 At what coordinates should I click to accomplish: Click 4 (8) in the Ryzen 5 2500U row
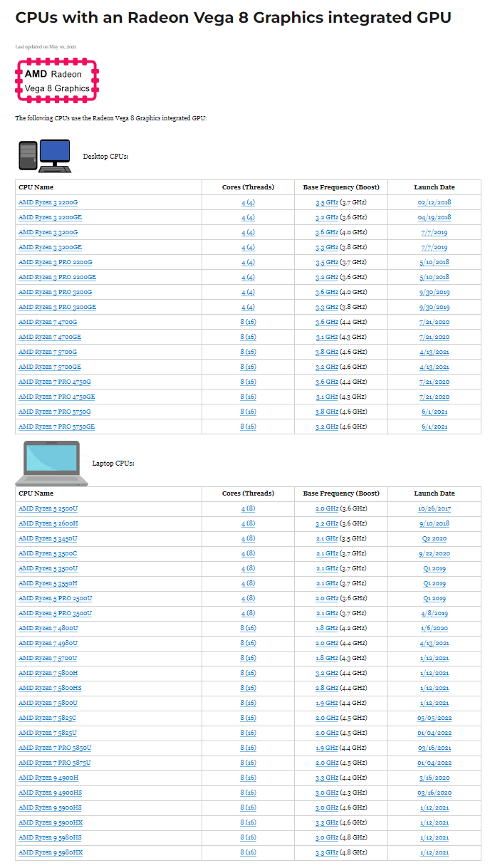coord(248,509)
